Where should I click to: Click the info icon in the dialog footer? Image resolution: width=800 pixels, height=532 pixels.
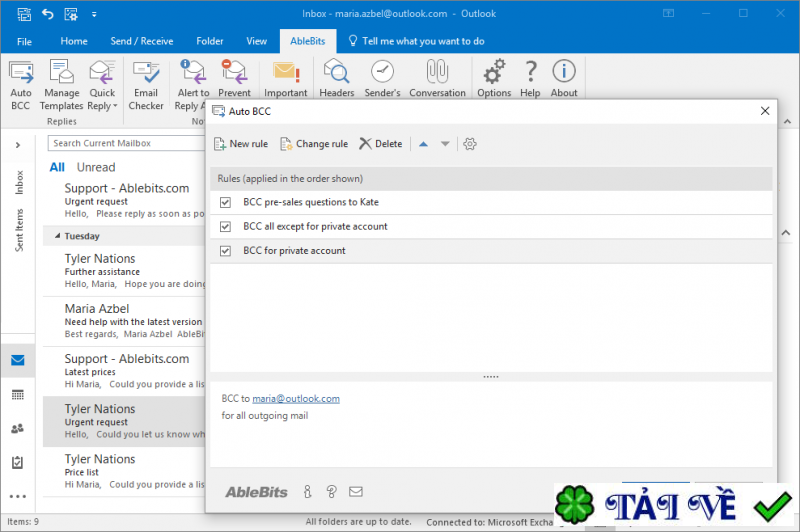307,492
